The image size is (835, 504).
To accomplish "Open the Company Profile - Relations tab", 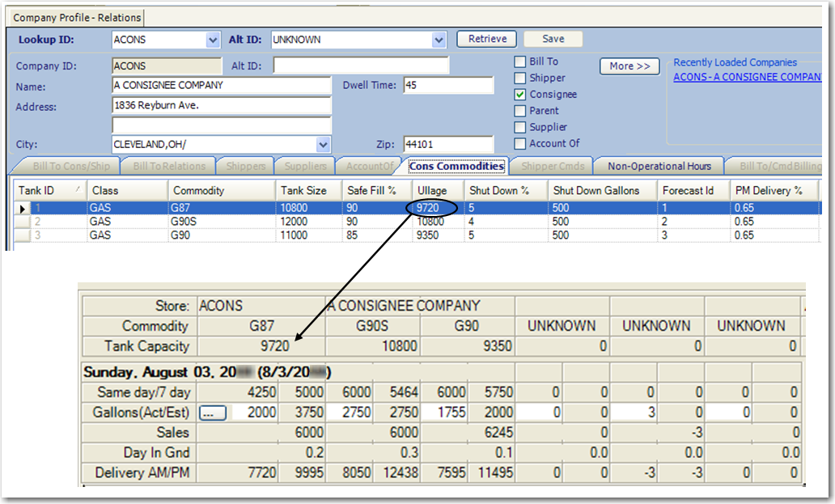I will pos(77,17).
